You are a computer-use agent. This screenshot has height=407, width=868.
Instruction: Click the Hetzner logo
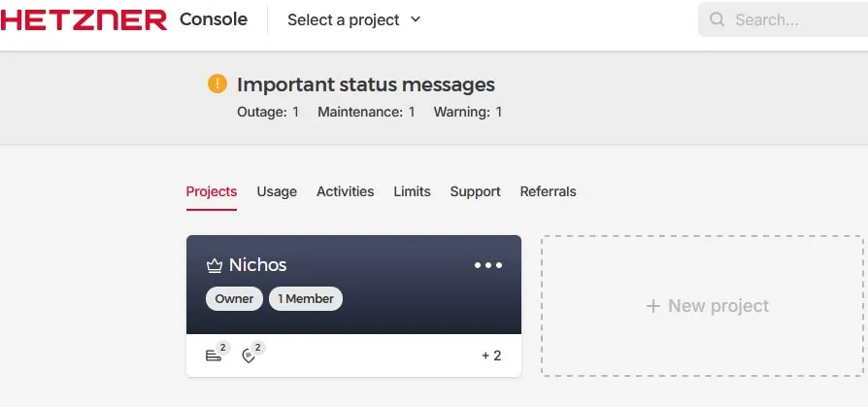83,19
